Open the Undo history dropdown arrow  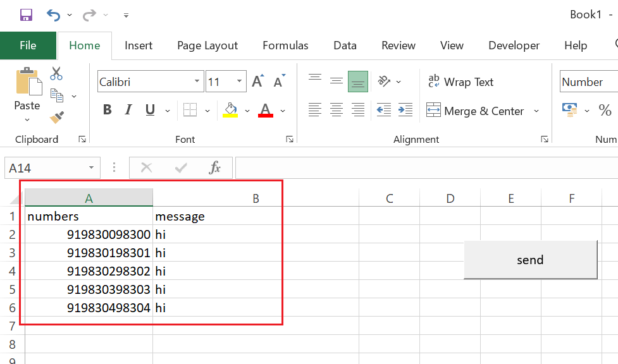point(70,15)
